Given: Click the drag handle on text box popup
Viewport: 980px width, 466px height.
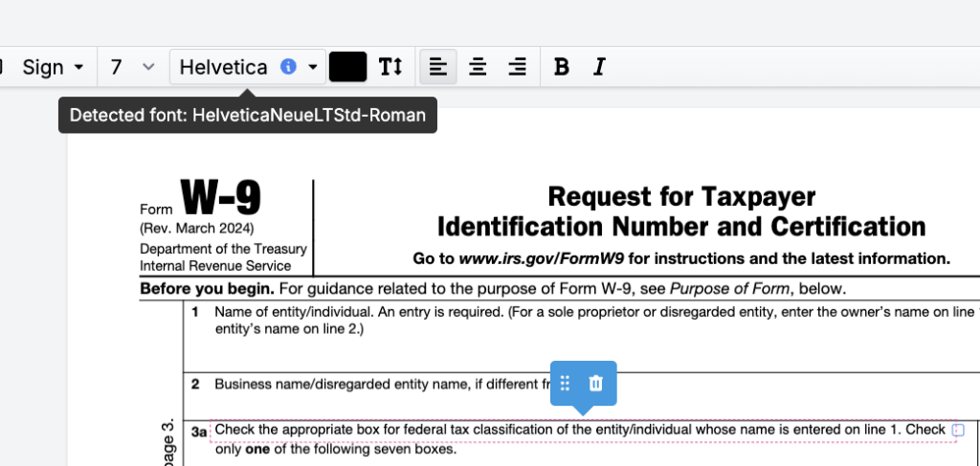Looking at the screenshot, I should coord(565,383).
